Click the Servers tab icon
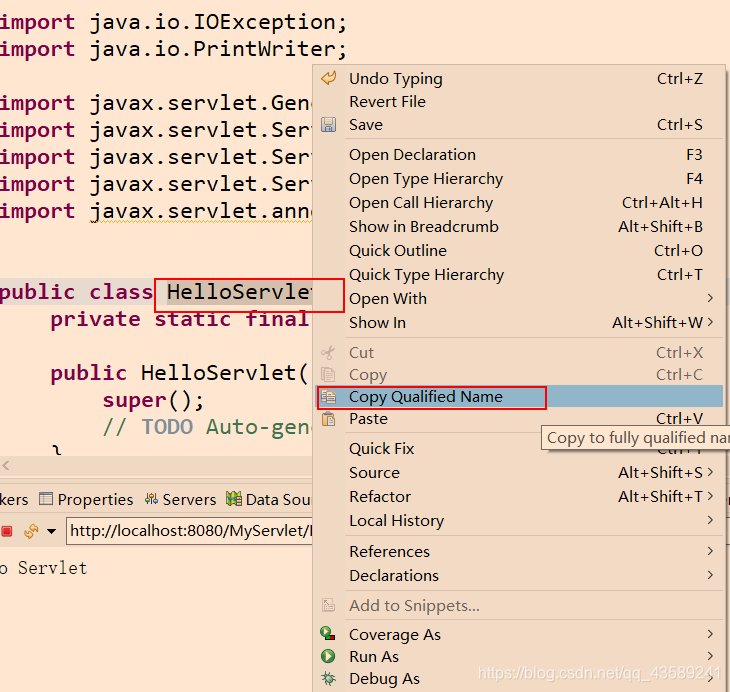Image resolution: width=730 pixels, height=692 pixels. (x=151, y=499)
